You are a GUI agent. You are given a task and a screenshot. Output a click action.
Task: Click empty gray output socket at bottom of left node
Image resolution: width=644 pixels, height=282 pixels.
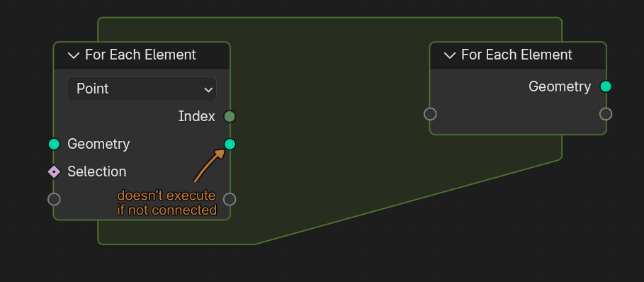click(x=230, y=200)
